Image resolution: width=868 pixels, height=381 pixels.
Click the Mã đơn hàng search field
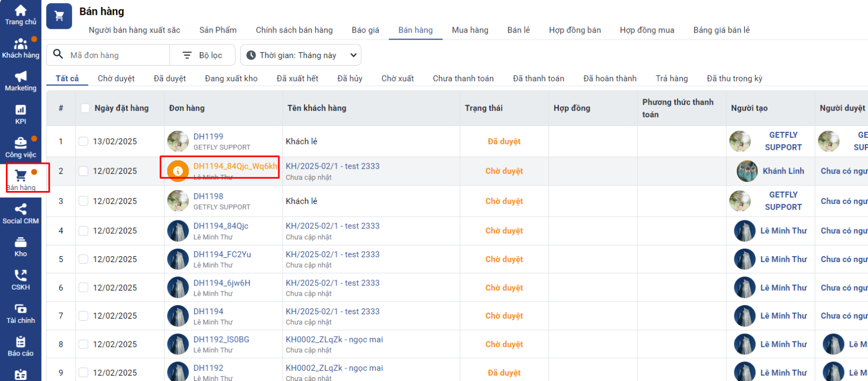pyautogui.click(x=117, y=55)
